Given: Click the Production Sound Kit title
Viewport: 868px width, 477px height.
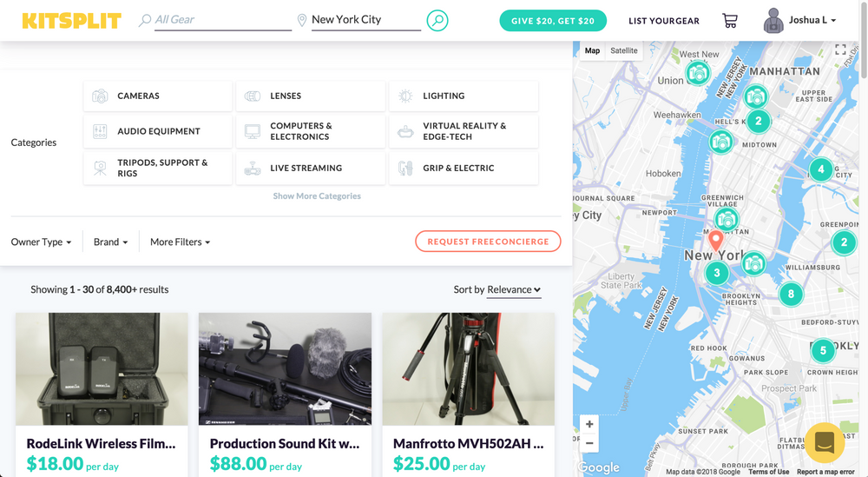Looking at the screenshot, I should coord(285,444).
